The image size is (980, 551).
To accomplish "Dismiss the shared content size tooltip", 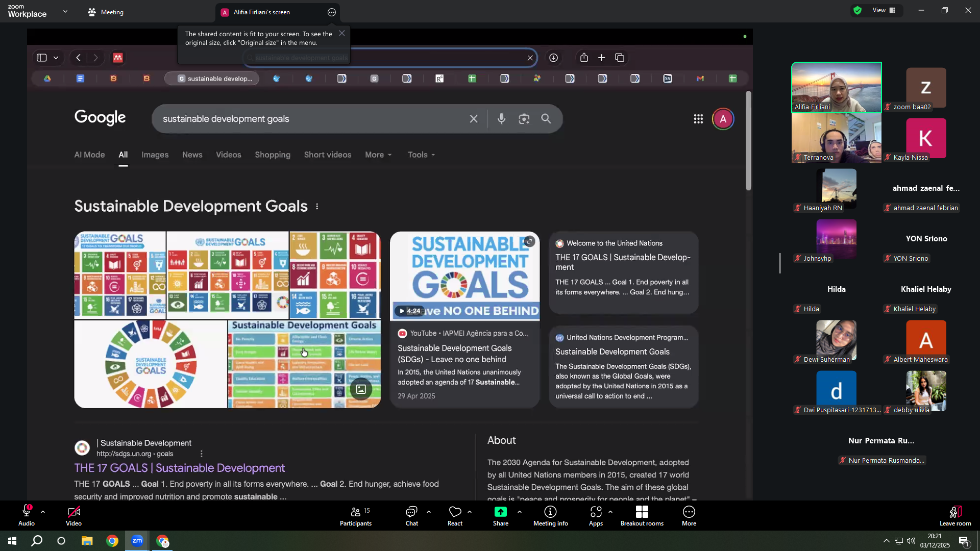I will (x=342, y=33).
